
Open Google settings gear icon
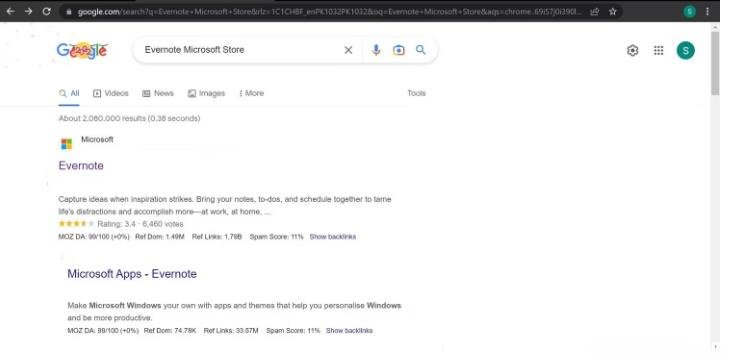click(633, 50)
